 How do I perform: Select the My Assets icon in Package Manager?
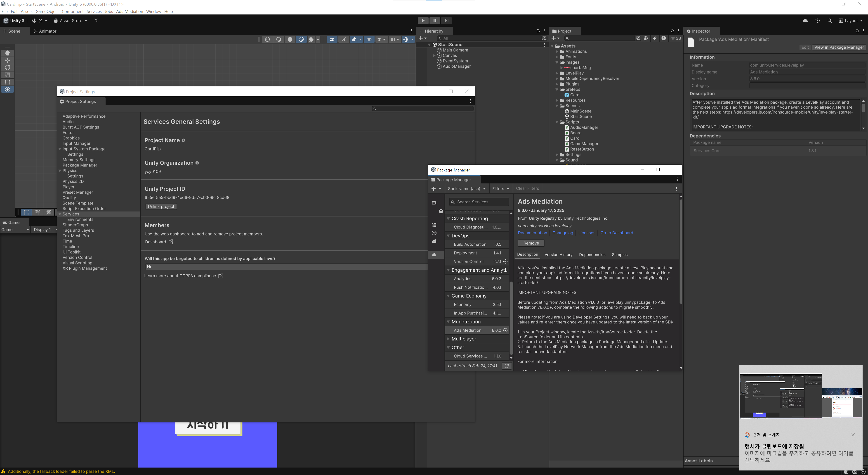[434, 241]
